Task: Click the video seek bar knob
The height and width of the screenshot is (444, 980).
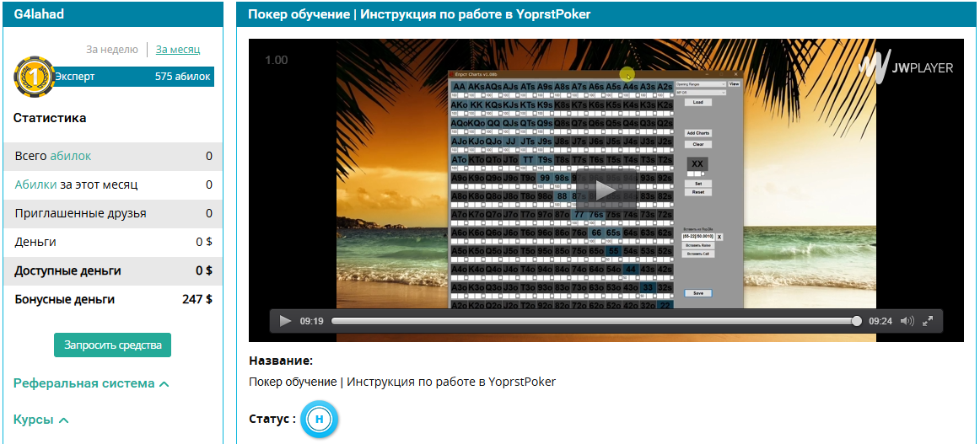Action: (x=856, y=321)
